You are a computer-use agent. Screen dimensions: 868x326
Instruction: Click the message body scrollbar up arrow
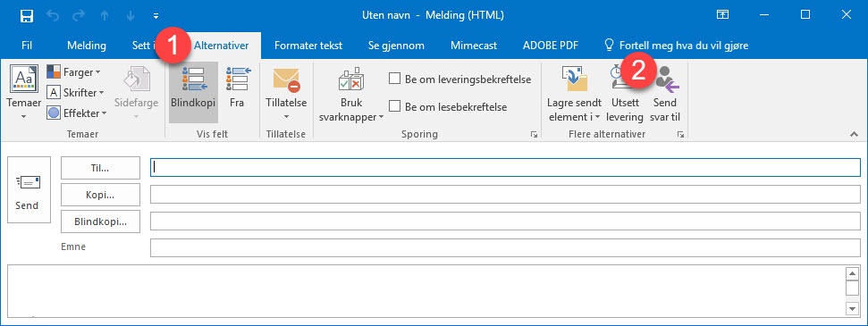click(853, 273)
